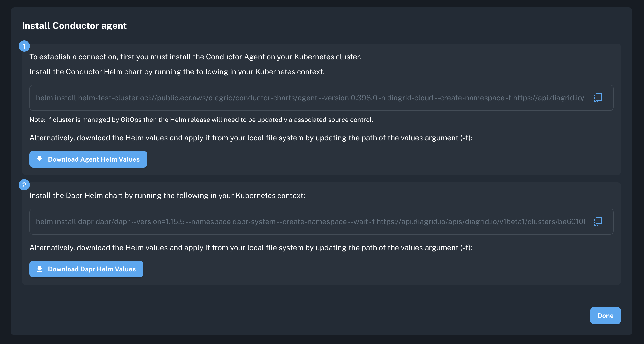Copy the Conductor agent helm install command

[x=598, y=98]
